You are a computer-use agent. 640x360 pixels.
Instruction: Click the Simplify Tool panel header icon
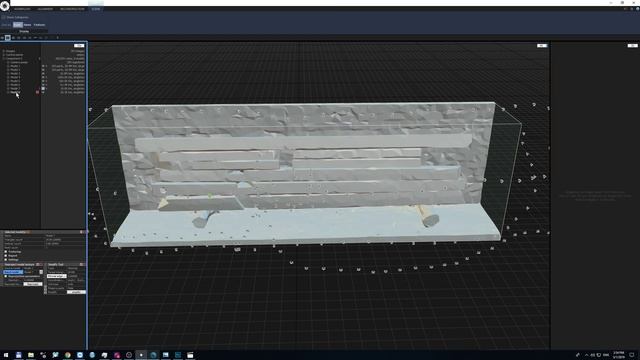[81, 264]
